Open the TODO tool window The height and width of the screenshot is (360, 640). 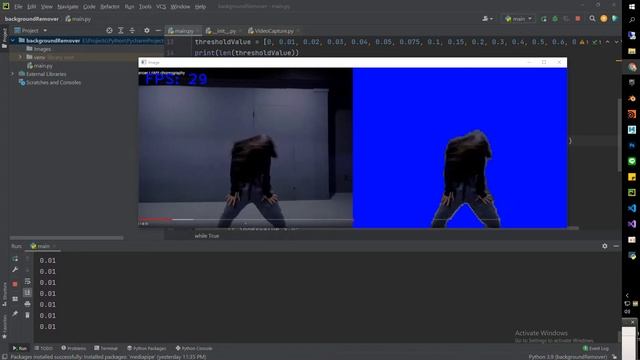[x=44, y=348]
